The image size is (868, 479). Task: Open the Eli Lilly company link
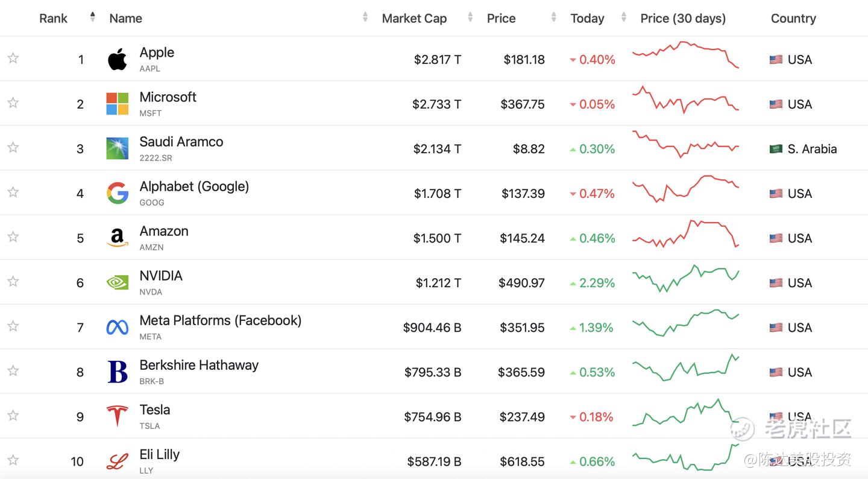pyautogui.click(x=160, y=454)
